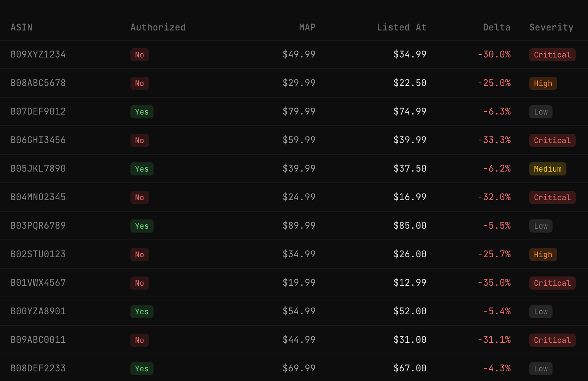Open ASIN B09XYZ1234 row
The width and height of the screenshot is (588, 381).
coord(294,54)
